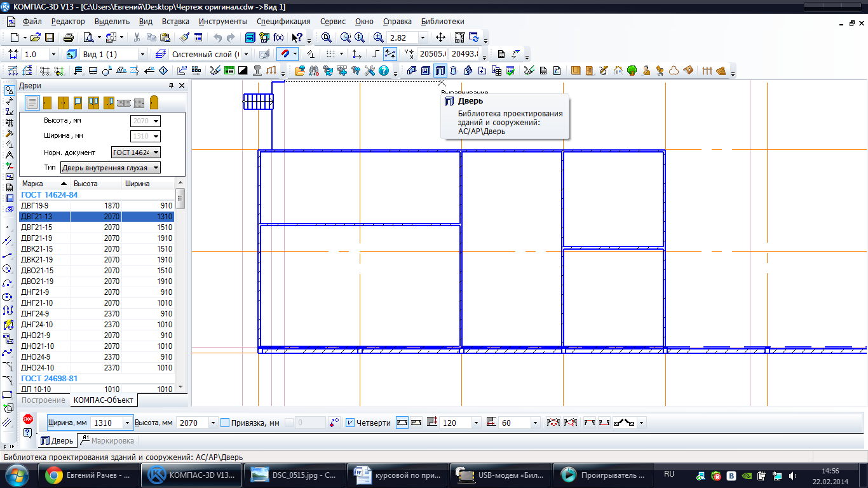Toggle orthogonal drawing mode button
Image resolution: width=868 pixels, height=488 pixels.
[376, 54]
